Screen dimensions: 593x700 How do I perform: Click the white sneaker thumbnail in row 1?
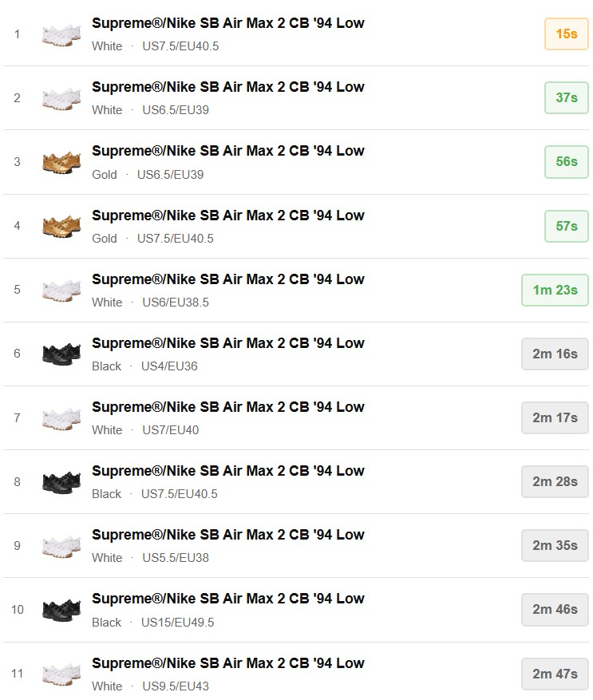point(61,34)
